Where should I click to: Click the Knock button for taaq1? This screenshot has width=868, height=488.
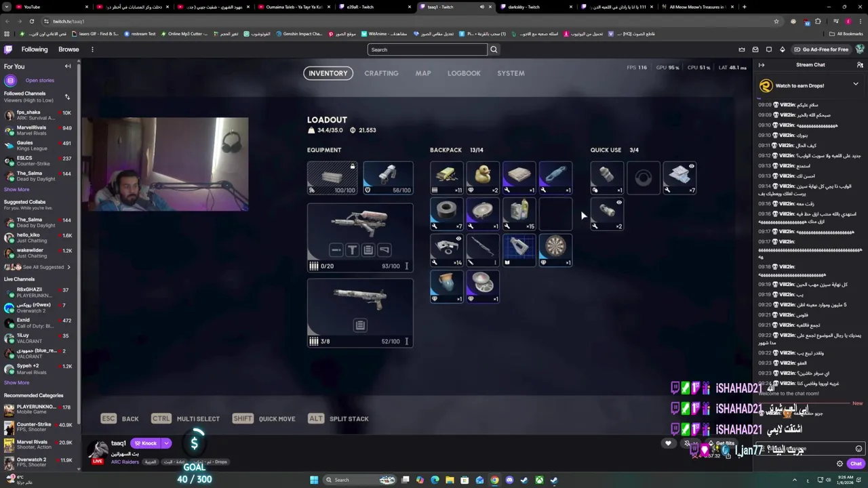[145, 443]
